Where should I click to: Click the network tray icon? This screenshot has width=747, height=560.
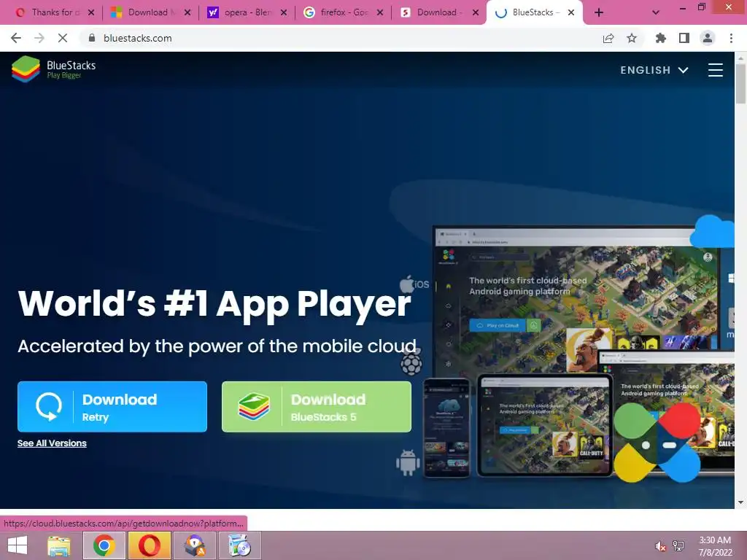pos(678,546)
